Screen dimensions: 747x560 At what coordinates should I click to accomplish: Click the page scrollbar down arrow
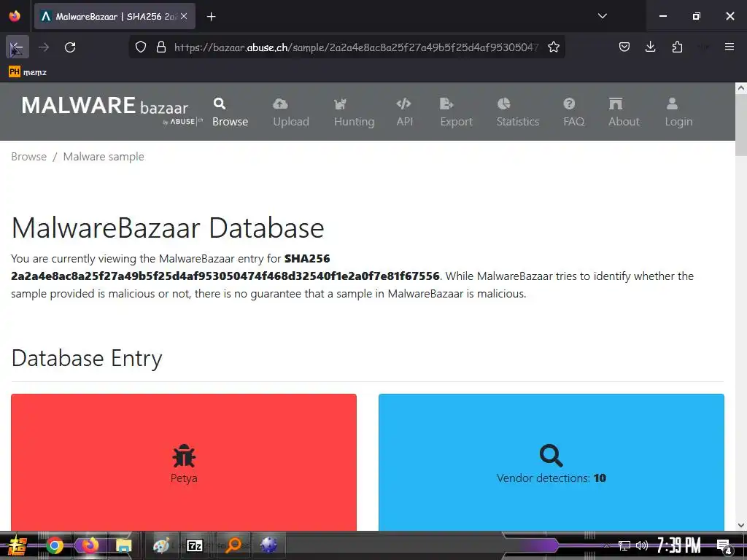pyautogui.click(x=741, y=525)
